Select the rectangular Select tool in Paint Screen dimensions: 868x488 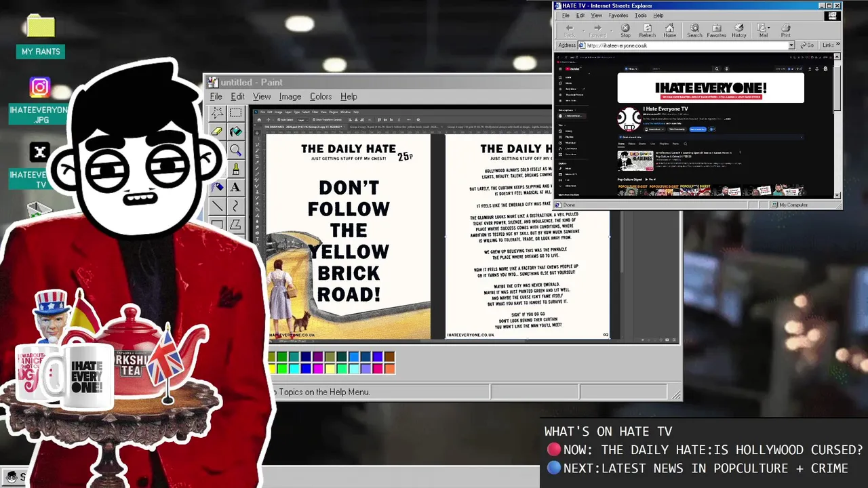tap(235, 112)
